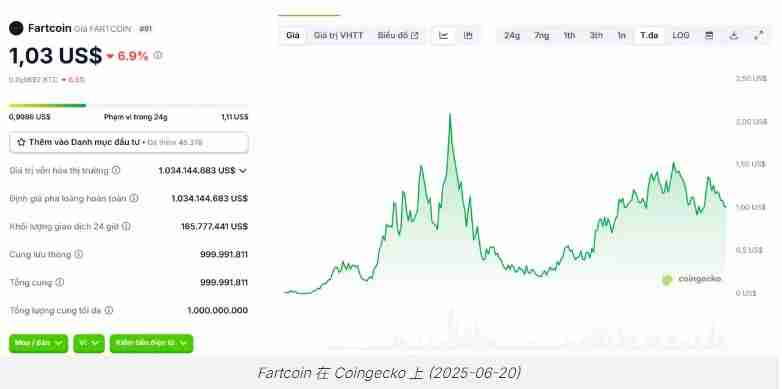
Task: Click the 1,03 US$ price value
Action: click(55, 55)
